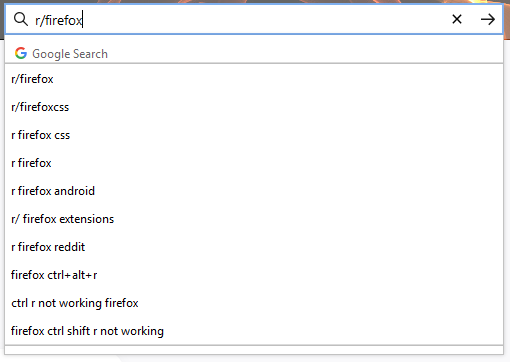The image size is (510, 362).
Task: Select the 'r/firefoxcss' suggestion
Action: [254, 107]
